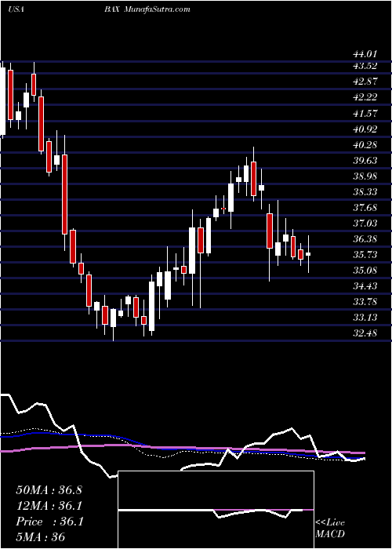
Task: Click the 43.52 price axis label
Action: coord(365,66)
